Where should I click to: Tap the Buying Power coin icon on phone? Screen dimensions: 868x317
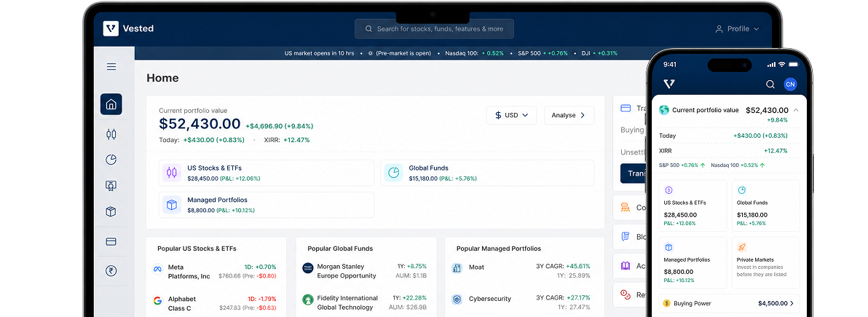pos(666,303)
